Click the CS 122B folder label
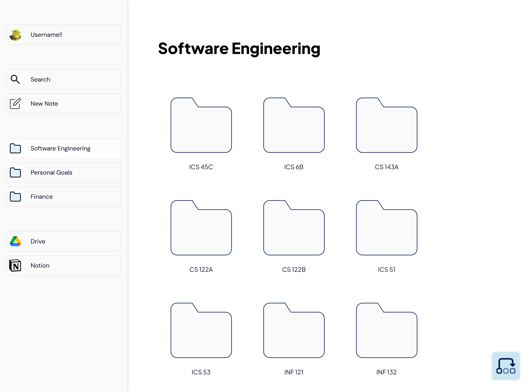 click(294, 270)
